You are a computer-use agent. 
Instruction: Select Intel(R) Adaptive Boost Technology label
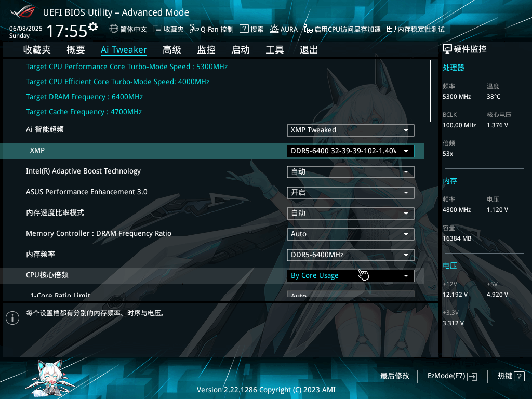(x=83, y=171)
